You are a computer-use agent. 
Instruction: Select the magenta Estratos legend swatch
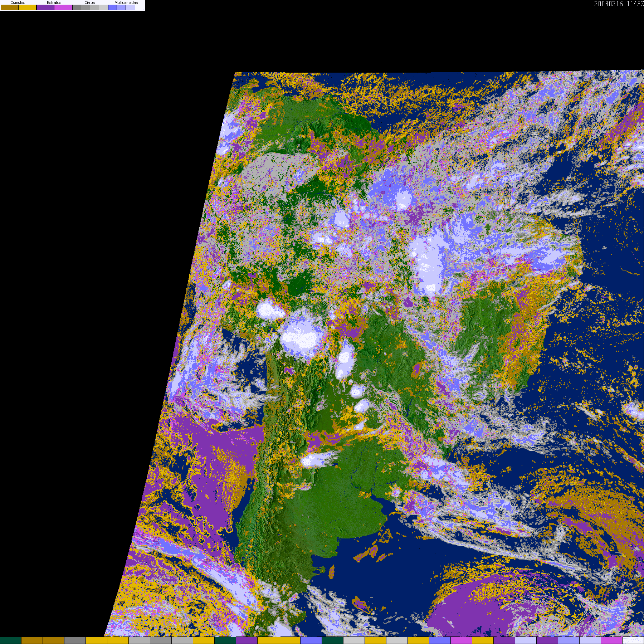coord(63,7)
